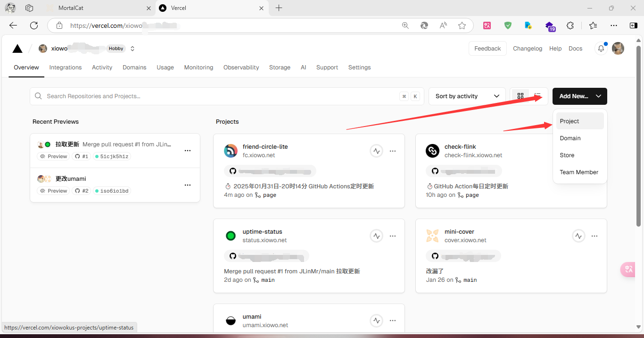Open three-dot menu on uptime-status card
The width and height of the screenshot is (644, 338).
[x=393, y=236]
